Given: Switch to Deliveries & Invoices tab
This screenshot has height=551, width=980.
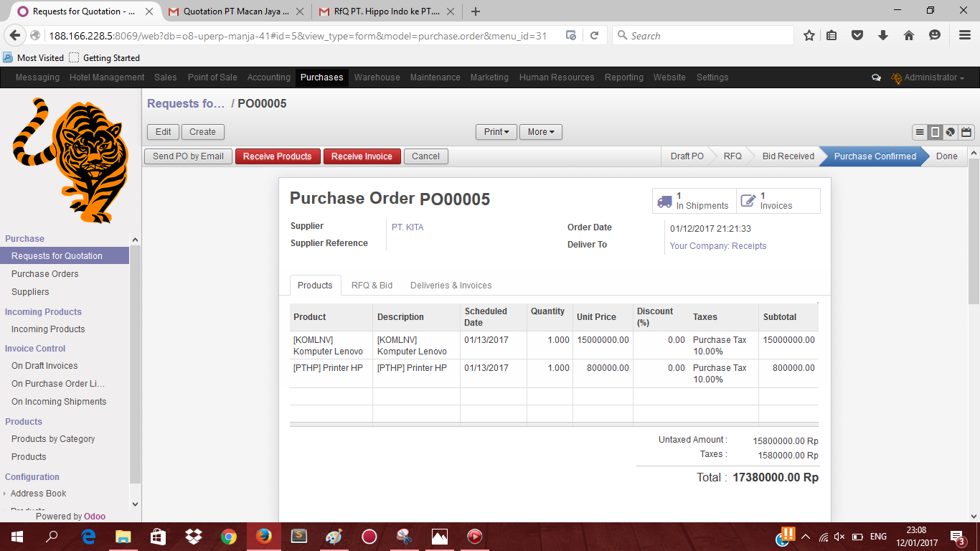Looking at the screenshot, I should pos(451,286).
